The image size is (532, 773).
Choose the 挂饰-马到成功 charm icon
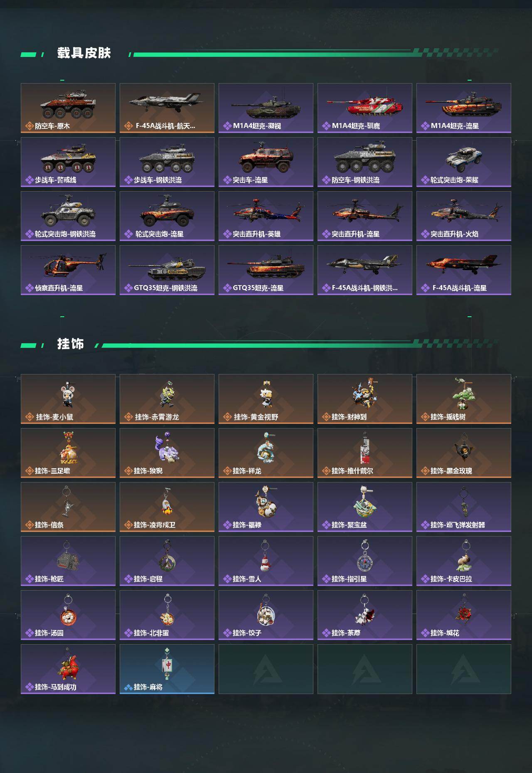[x=68, y=664]
